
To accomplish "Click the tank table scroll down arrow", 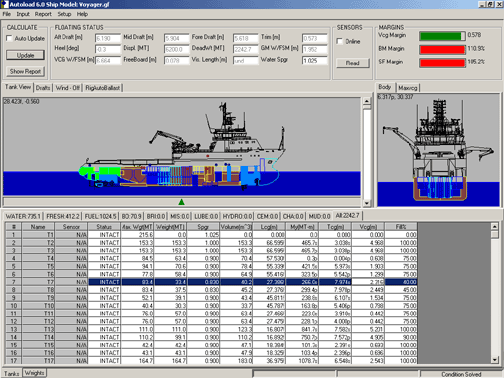I will click(x=495, y=360).
